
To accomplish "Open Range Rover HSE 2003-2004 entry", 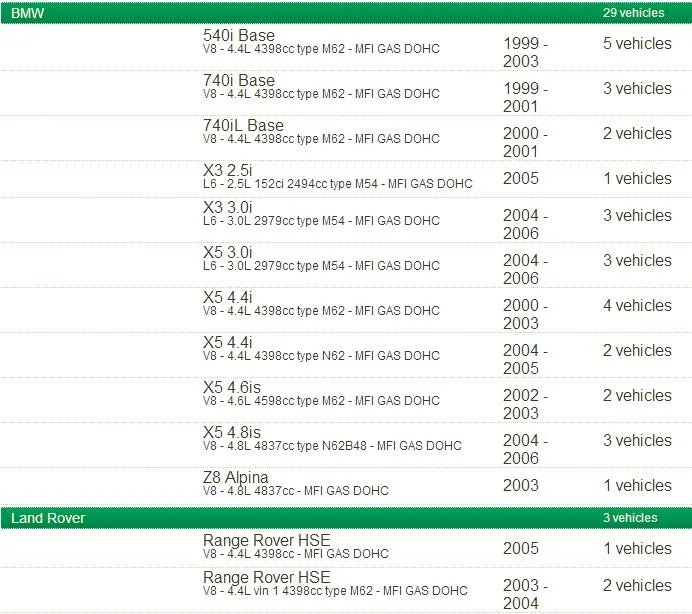I will (346, 590).
